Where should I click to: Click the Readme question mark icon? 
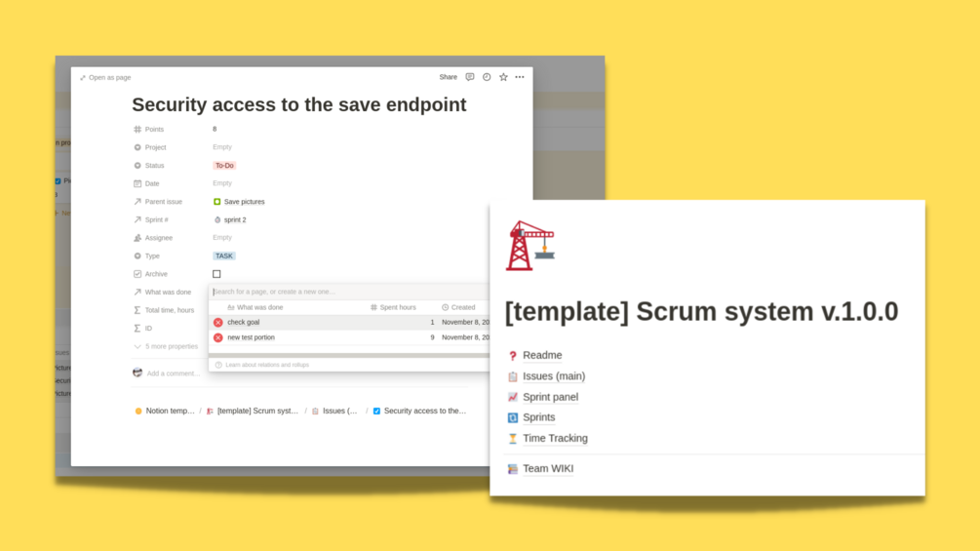[x=513, y=355]
